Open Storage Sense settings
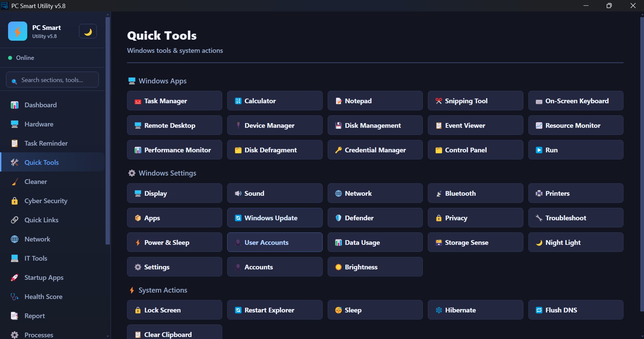 (x=475, y=242)
